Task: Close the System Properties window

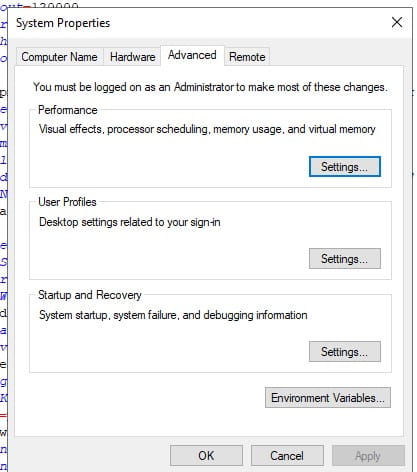Action: tap(397, 23)
